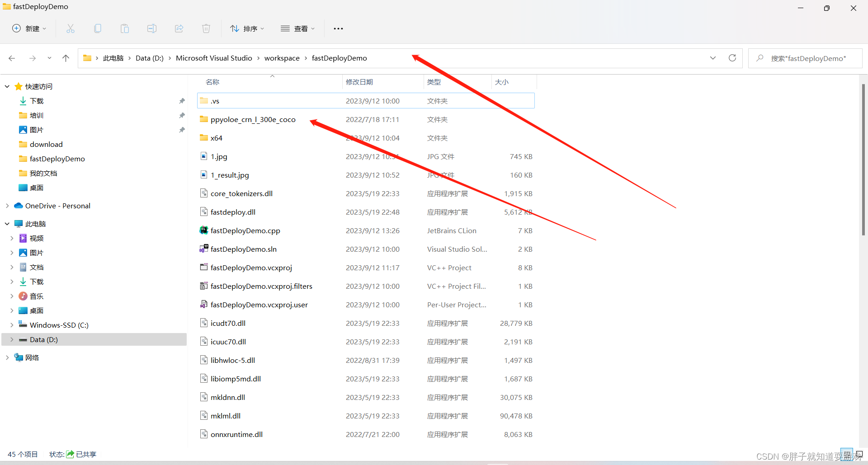Click the Copy icon in the toolbar
The image size is (868, 465).
coord(98,28)
